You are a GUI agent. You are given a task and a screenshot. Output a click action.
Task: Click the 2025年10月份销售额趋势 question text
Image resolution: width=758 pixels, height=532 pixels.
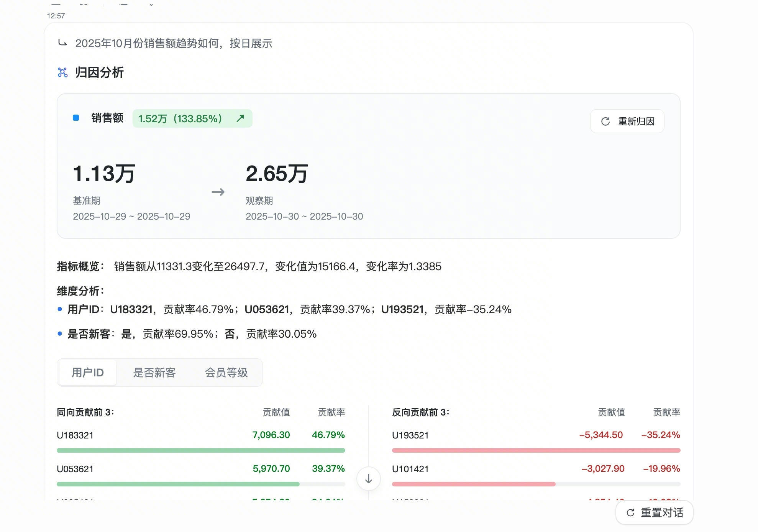click(x=173, y=43)
